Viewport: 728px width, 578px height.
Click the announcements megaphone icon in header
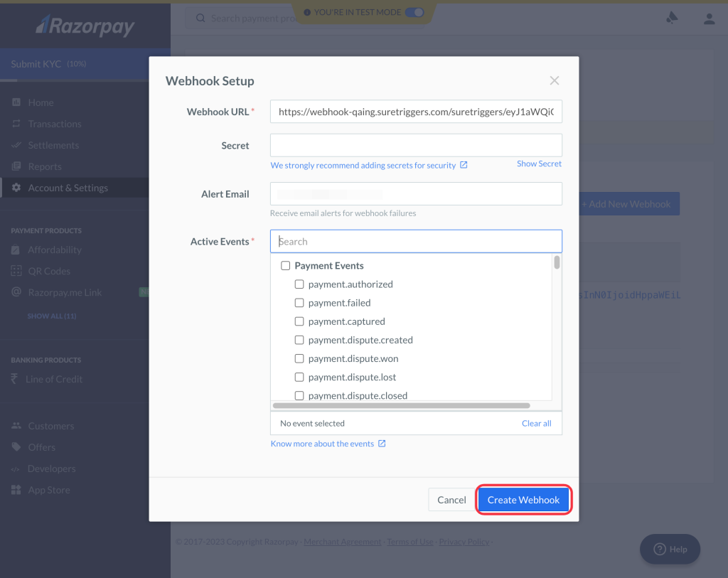pyautogui.click(x=672, y=18)
